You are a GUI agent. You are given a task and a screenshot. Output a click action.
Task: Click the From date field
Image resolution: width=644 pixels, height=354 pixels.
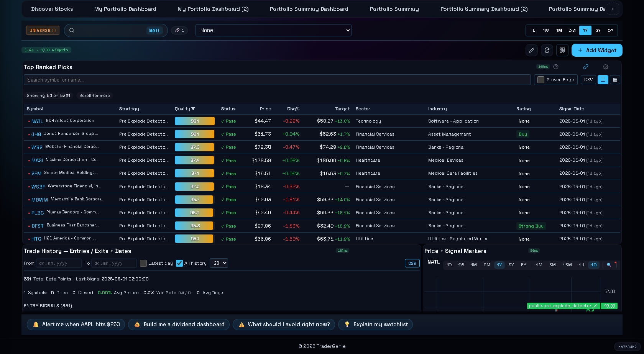(59, 263)
